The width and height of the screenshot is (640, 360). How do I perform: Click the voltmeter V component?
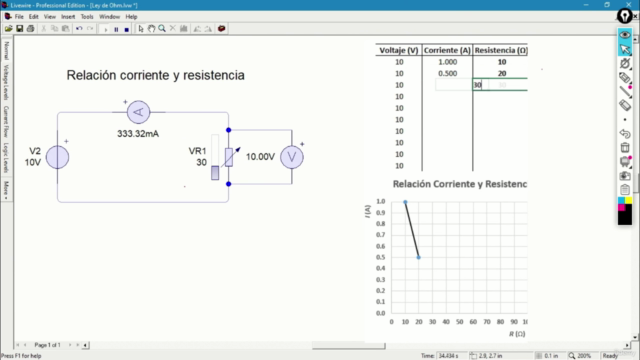292,157
